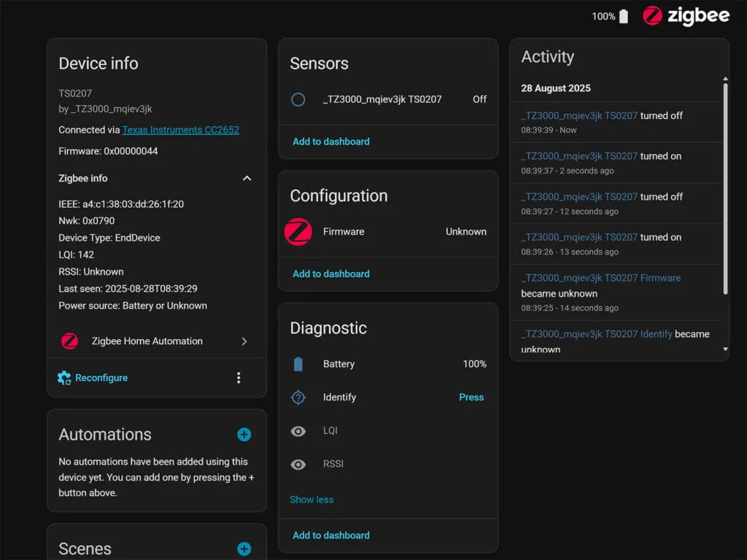Screen dimensions: 747x560
Task: Add a new scene with plus icon
Action: point(244,549)
